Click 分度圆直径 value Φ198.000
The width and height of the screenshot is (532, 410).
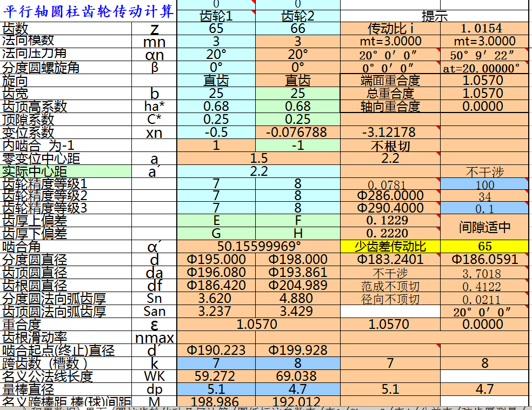point(297,259)
